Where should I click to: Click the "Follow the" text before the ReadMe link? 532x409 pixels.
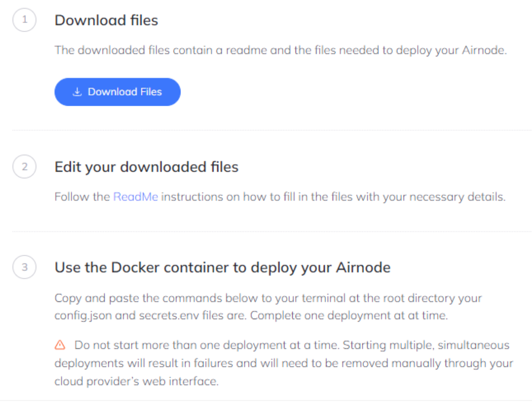[x=82, y=197]
